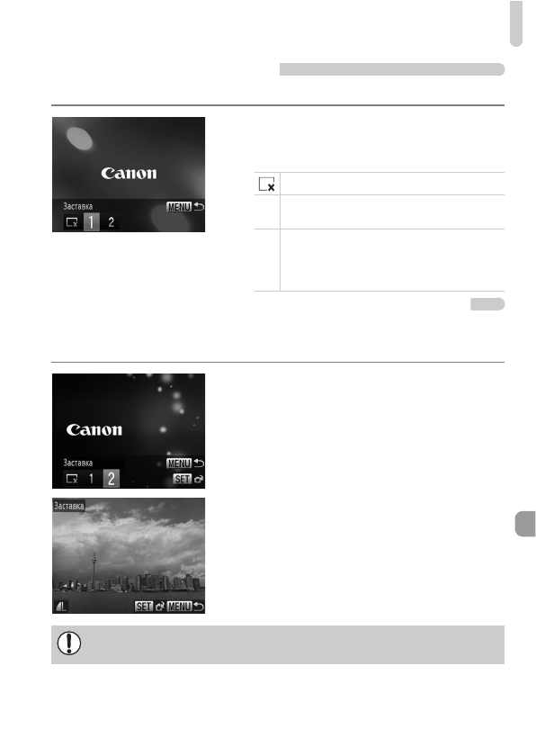Viewport: 536px width, 756px height.
Task: Click MENU return icon on city skyline screen
Action: pyautogui.click(x=185, y=607)
